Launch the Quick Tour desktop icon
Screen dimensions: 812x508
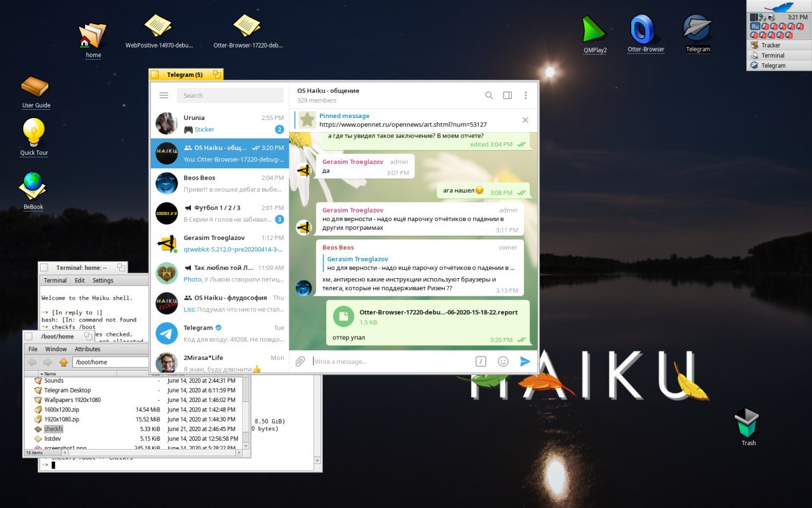tap(34, 133)
